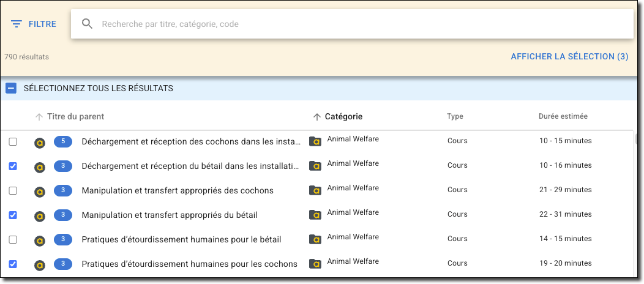This screenshot has height=284, width=644.
Task: Click the Durée estimée column header
Action: (x=563, y=116)
